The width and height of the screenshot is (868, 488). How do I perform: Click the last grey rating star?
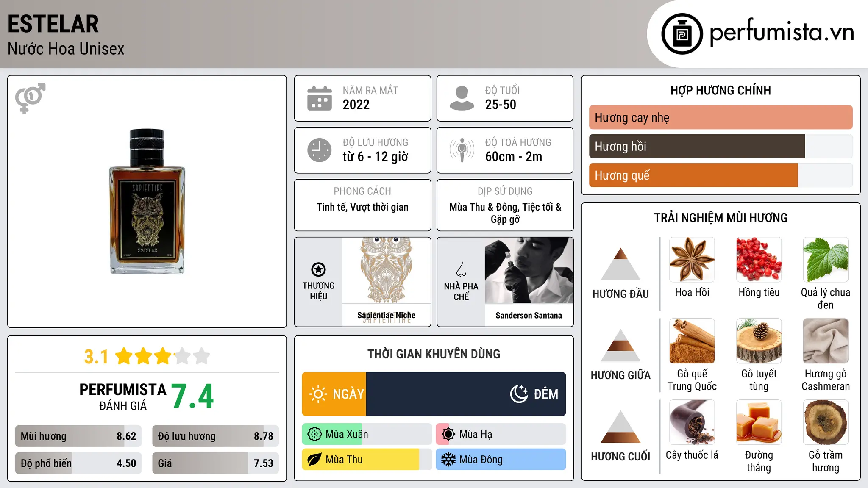tap(202, 356)
